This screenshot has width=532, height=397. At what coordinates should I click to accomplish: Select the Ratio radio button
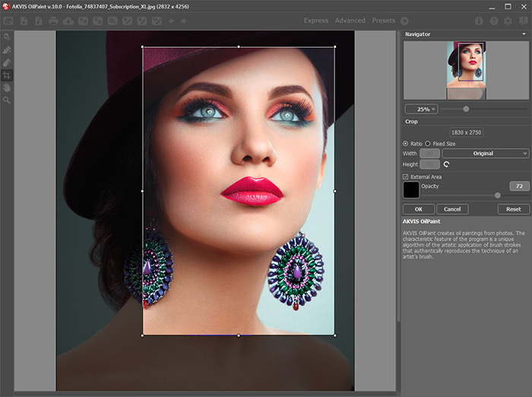(406, 143)
